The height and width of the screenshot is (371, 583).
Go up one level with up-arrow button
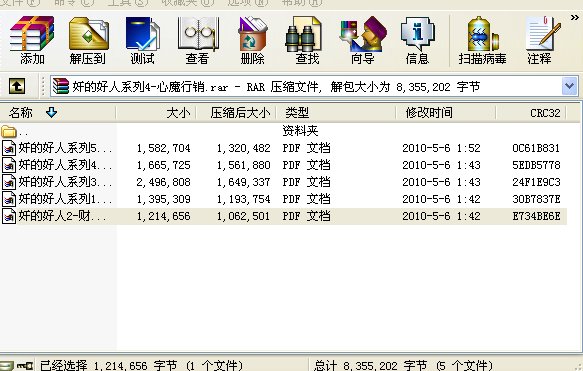(x=17, y=86)
